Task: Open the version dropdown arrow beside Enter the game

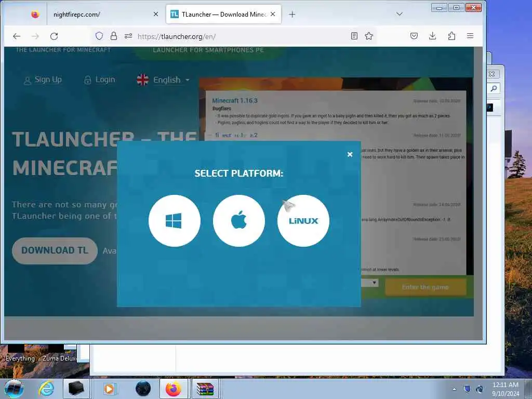Action: tap(374, 283)
